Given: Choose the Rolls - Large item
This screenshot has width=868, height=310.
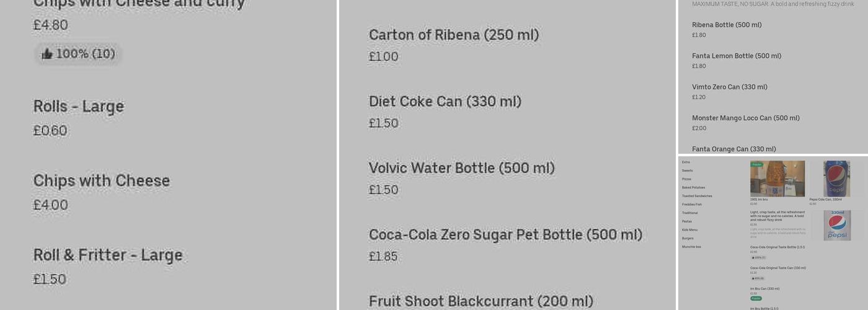Looking at the screenshot, I should (x=79, y=107).
